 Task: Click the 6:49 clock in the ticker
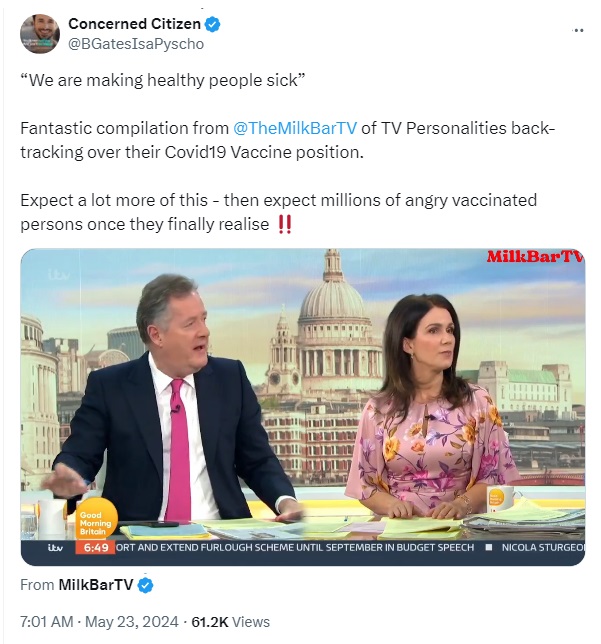pos(95,547)
